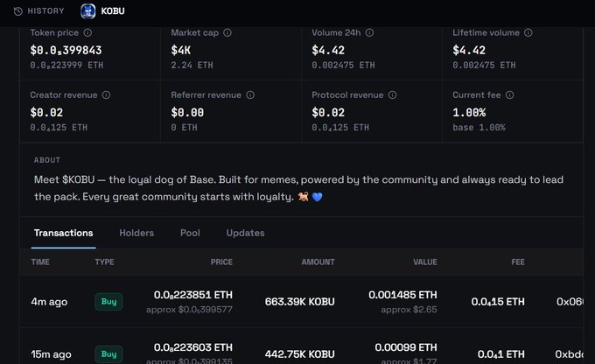Image resolution: width=595 pixels, height=364 pixels.
Task: Click the TYPE column header
Action: [104, 262]
